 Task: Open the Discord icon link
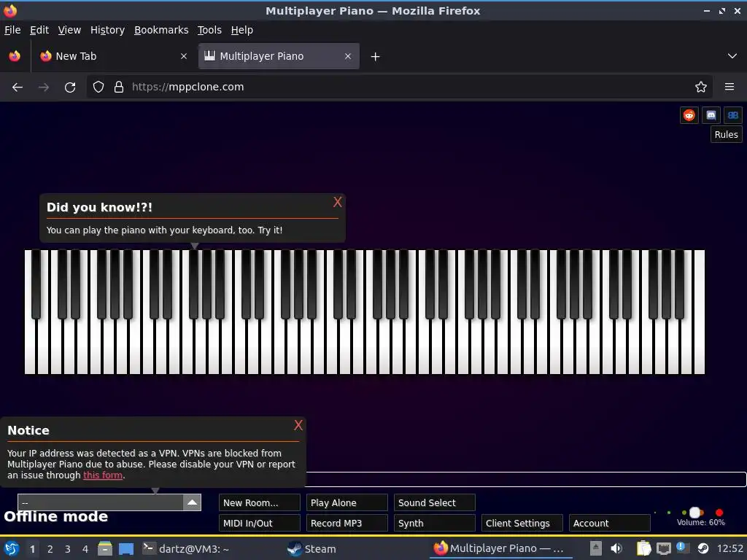[711, 115]
